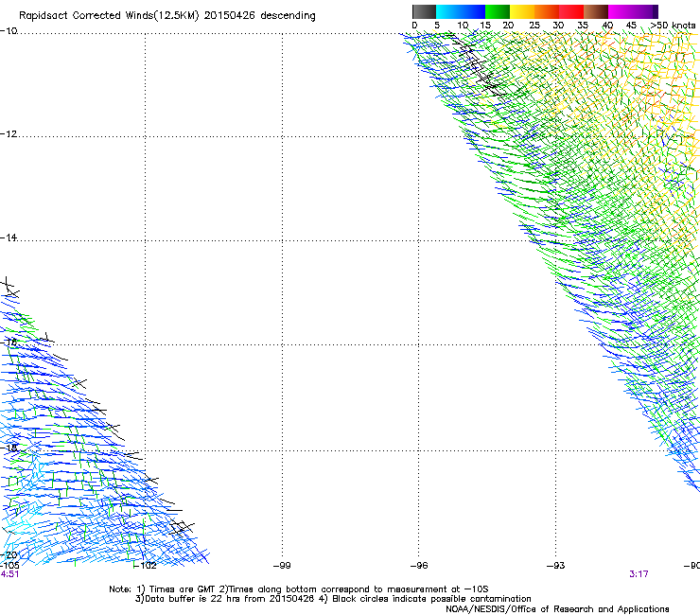The image size is (700, 615).
Task: Click the '20' tick label on color scale
Action: click(508, 26)
